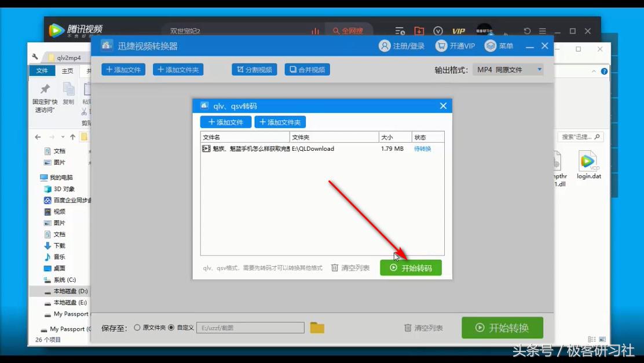This screenshot has height=363, width=644.
Task: Click the 状态 column header
Action: point(428,137)
